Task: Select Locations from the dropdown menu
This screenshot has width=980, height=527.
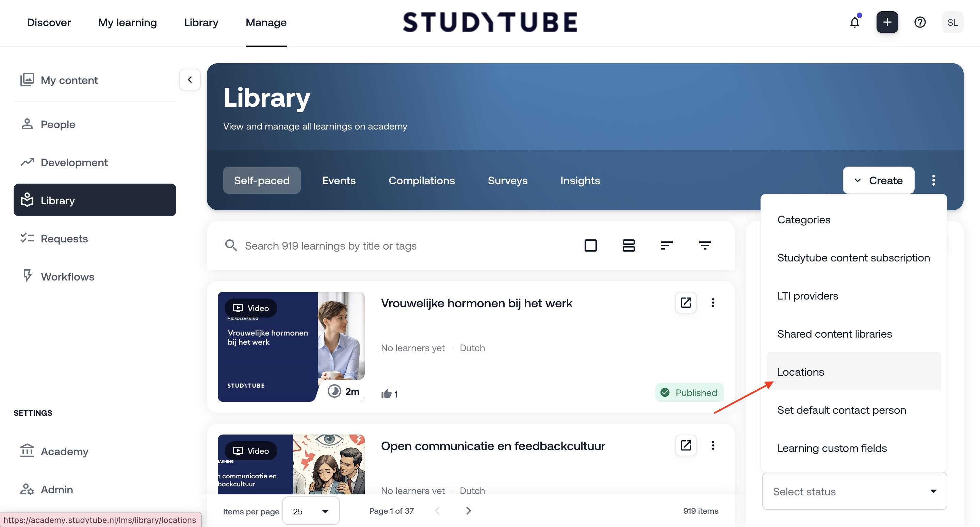Action: pyautogui.click(x=800, y=372)
